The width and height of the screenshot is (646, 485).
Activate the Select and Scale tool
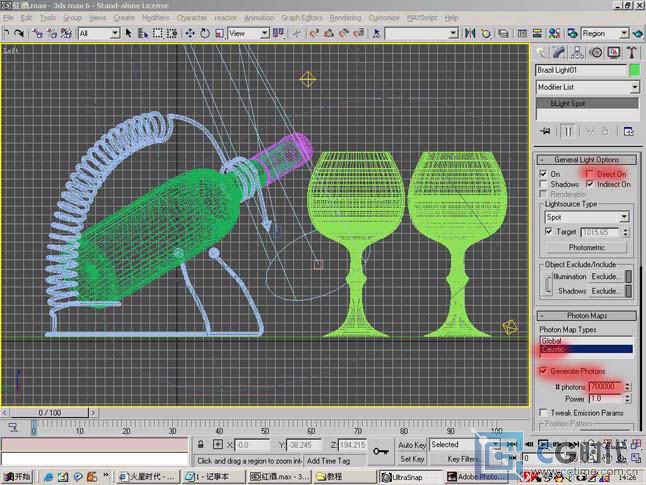click(x=219, y=33)
